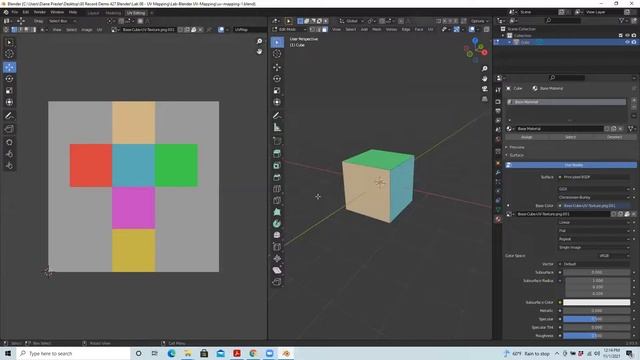Hide Cube in viewport via eye icon
This screenshot has height=360, width=640.
pos(627,42)
